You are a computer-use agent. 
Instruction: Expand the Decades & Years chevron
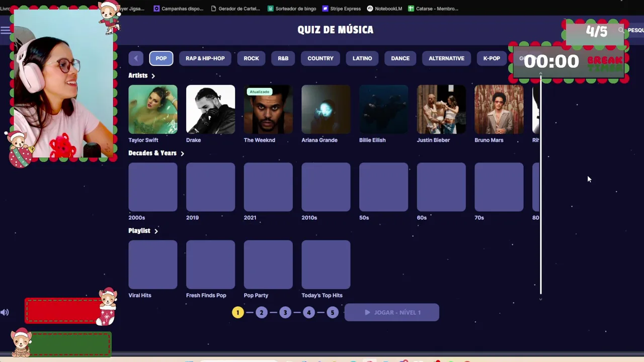pyautogui.click(x=182, y=153)
